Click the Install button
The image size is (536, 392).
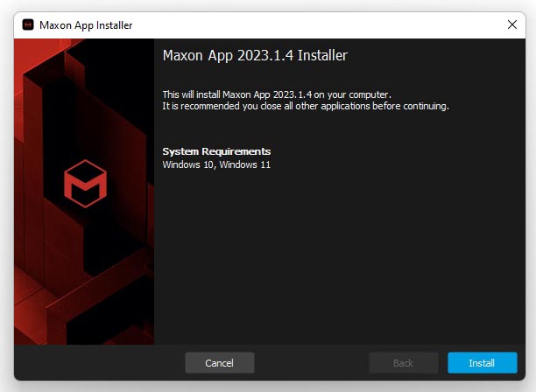tap(482, 362)
